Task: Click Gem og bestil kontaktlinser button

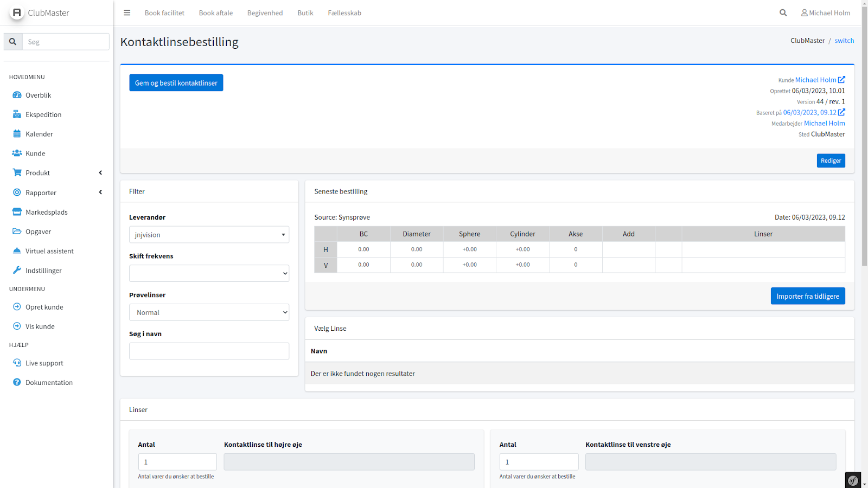Action: pyautogui.click(x=176, y=83)
